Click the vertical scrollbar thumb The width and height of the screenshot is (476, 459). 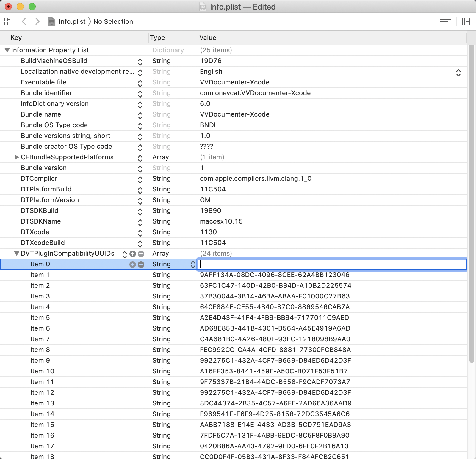pyautogui.click(x=472, y=204)
